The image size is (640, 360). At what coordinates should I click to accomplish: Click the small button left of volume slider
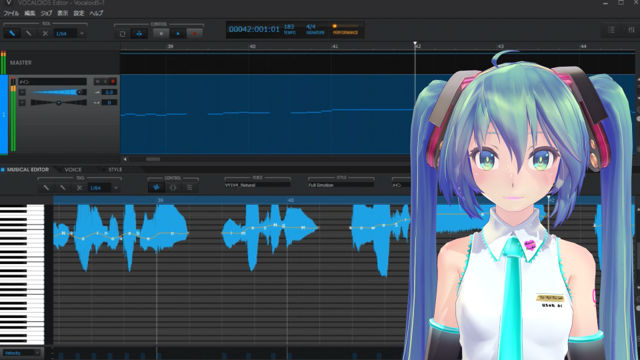22,92
